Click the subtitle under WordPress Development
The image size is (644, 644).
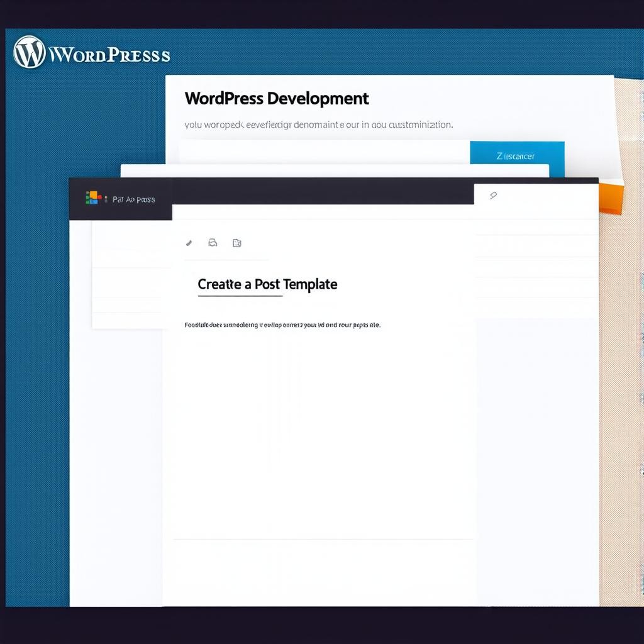point(318,125)
